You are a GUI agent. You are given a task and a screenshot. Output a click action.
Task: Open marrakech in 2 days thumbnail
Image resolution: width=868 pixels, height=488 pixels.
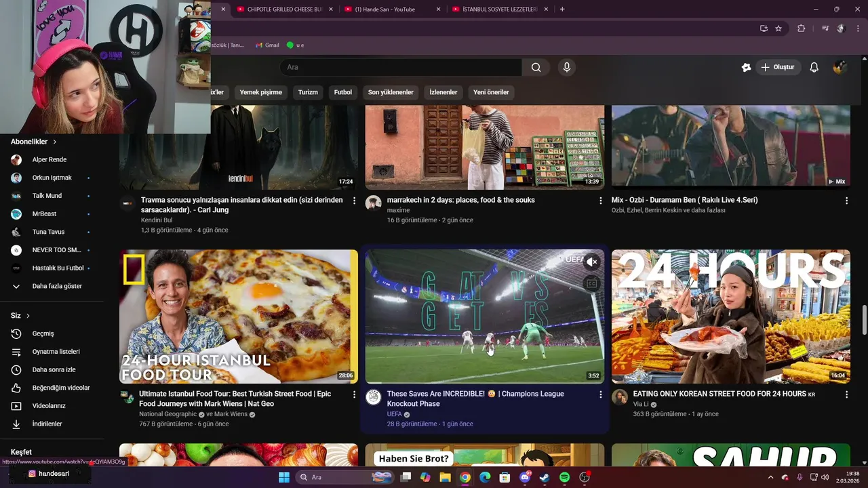pyautogui.click(x=485, y=147)
